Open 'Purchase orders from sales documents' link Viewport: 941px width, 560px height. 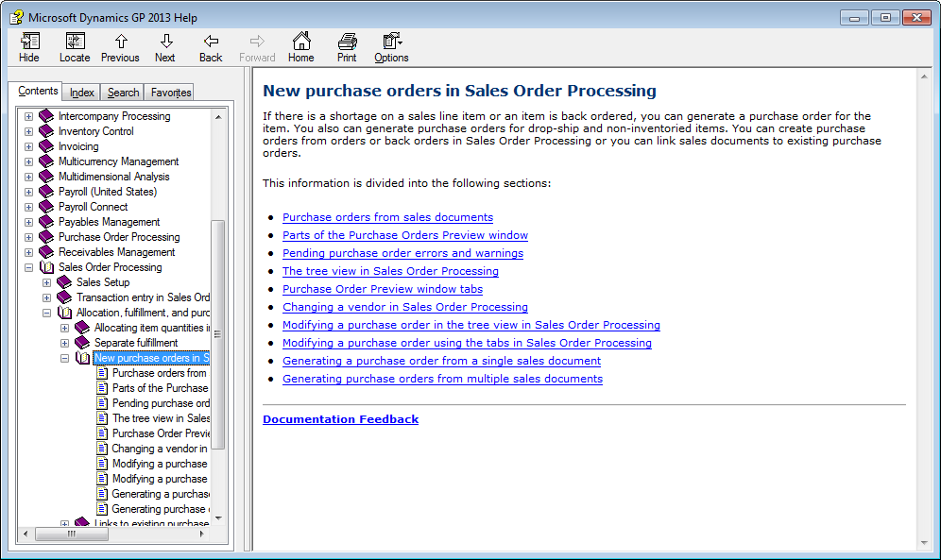click(387, 217)
